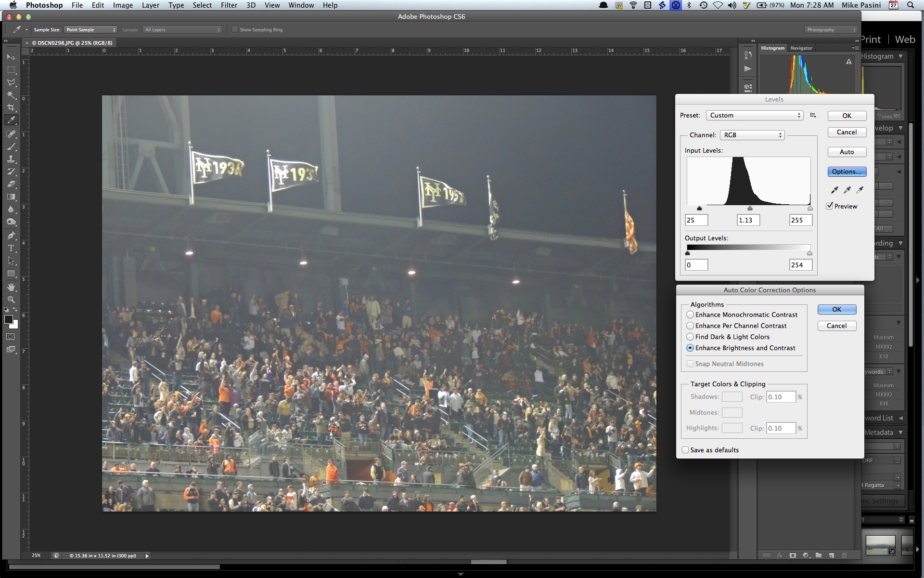
Task: Select the Brush tool
Action: tap(11, 146)
